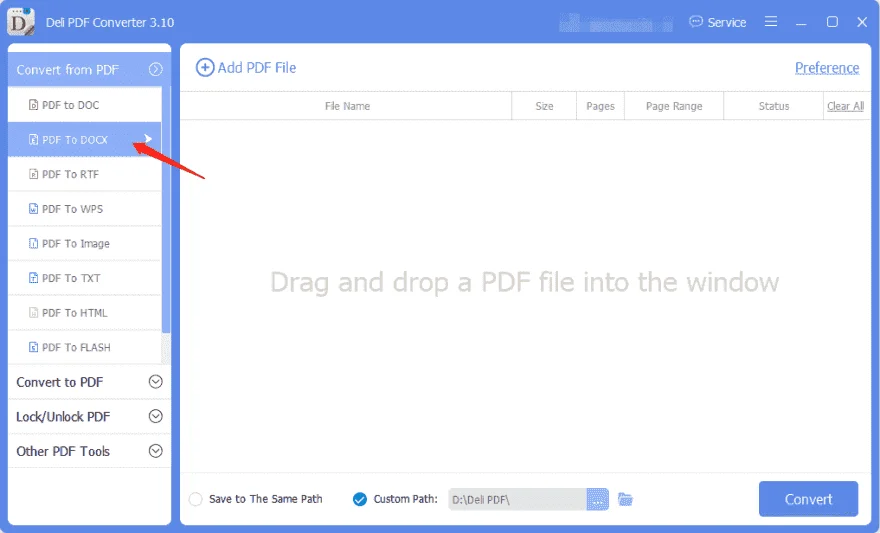The height and width of the screenshot is (533, 880).
Task: Choose PDF To RTF conversion
Action: 85,174
